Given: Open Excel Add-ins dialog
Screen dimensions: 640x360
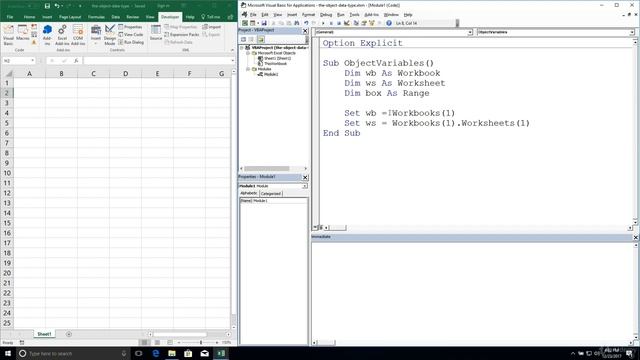Looking at the screenshot, I should click(x=62, y=35).
